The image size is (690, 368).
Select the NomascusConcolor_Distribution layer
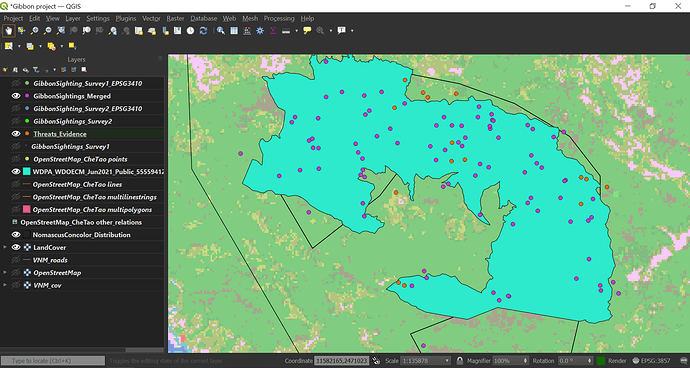point(81,235)
